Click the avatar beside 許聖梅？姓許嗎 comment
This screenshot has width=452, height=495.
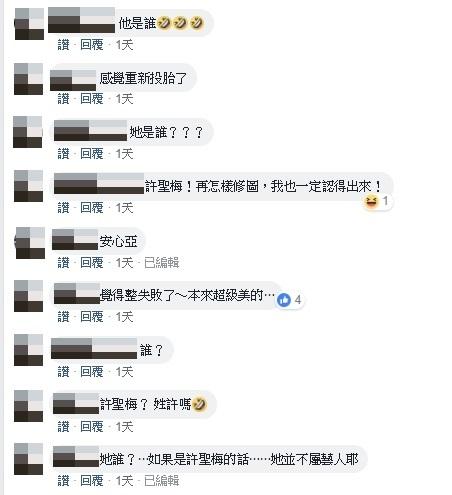coord(29,406)
